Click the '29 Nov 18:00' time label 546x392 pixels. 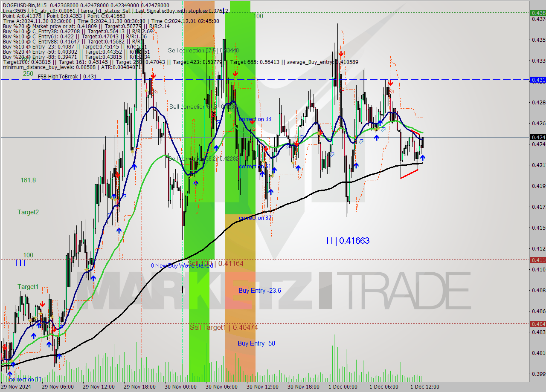pos(140,387)
